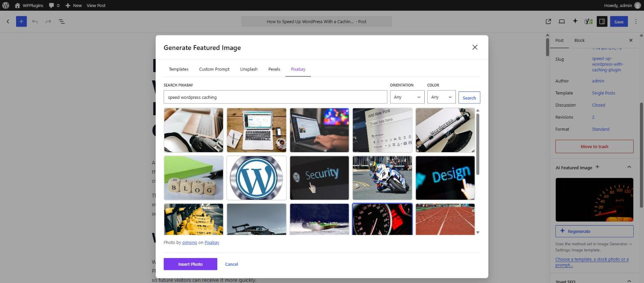Close the Generate Featured Image dialog

coord(475,47)
